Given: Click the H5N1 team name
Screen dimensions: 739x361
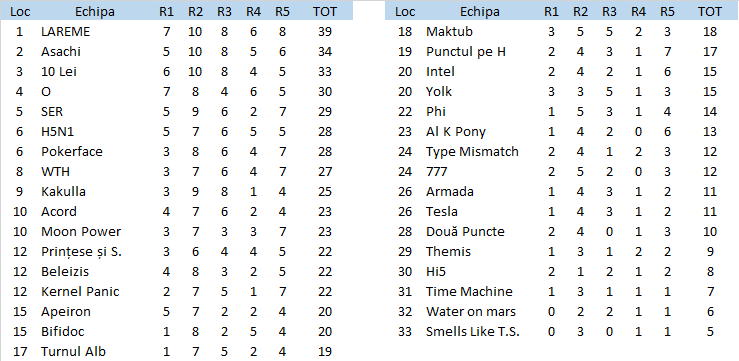Looking at the screenshot, I should pyautogui.click(x=58, y=132).
